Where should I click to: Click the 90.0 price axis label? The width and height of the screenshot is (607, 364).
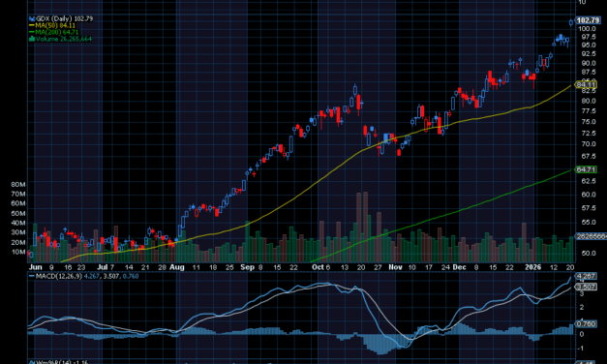tap(589, 63)
